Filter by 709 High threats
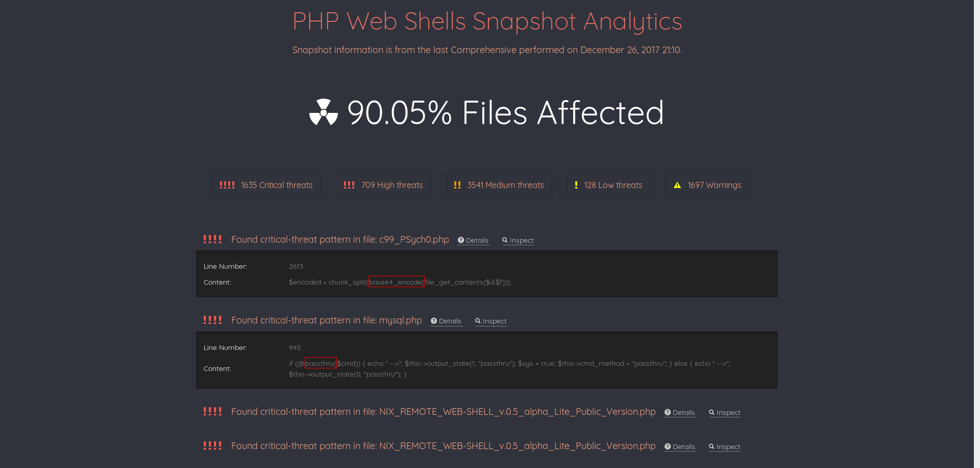 click(x=383, y=185)
